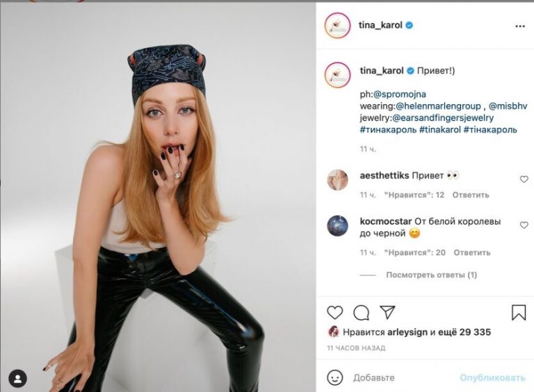This screenshot has height=392, width=534.
Task: Open emoji picker in comment box
Action: (335, 377)
